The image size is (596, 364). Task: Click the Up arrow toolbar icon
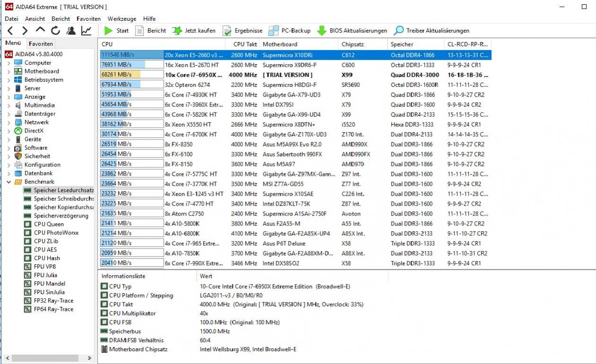coord(40,30)
